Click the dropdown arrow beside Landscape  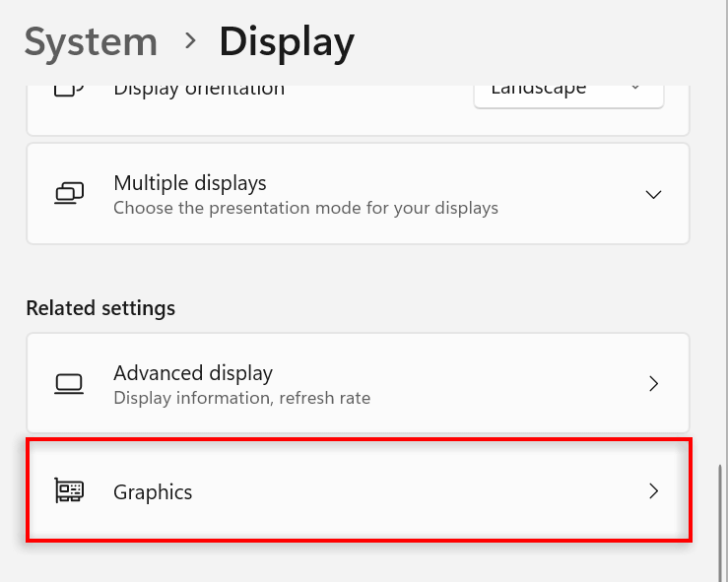(x=635, y=89)
